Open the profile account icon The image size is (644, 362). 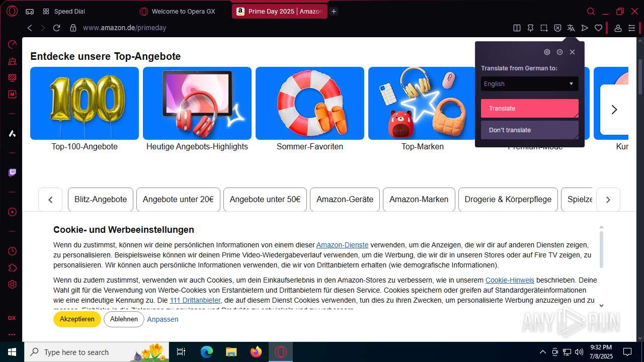pos(618,28)
